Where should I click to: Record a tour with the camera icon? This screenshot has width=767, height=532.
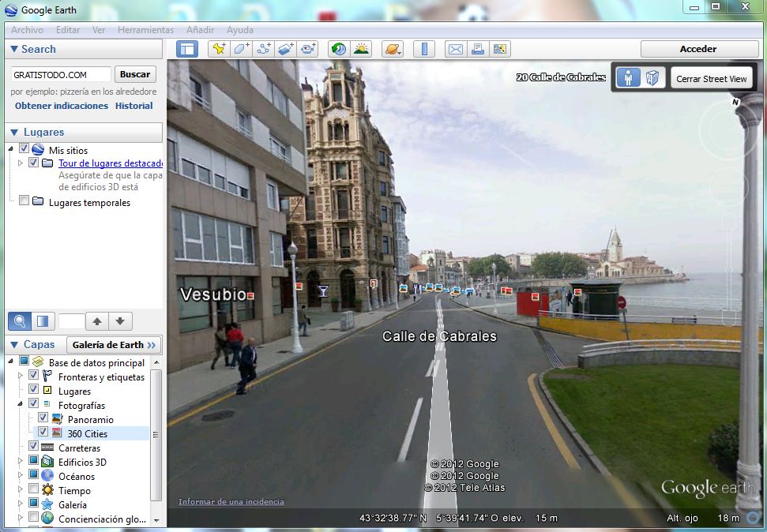tap(309, 49)
